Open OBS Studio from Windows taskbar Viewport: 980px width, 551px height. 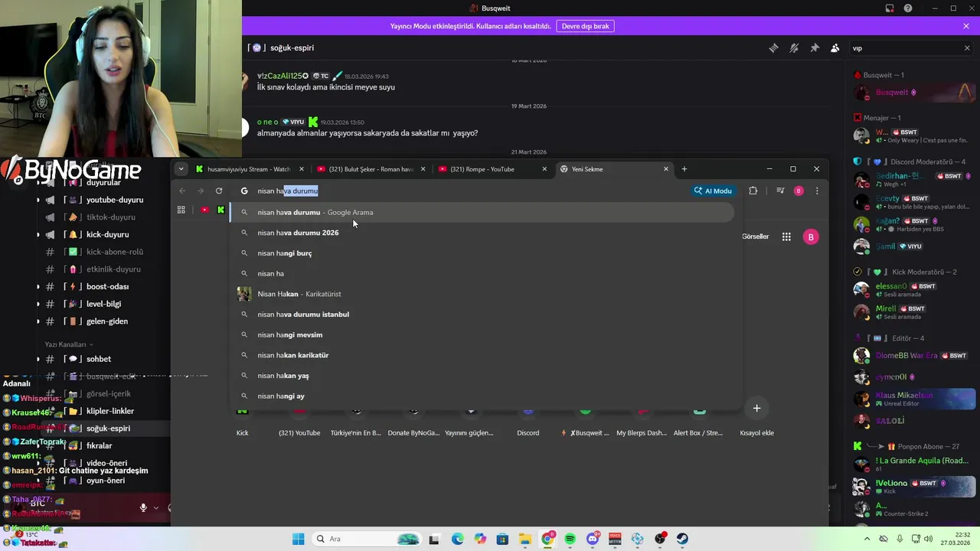[660, 539]
